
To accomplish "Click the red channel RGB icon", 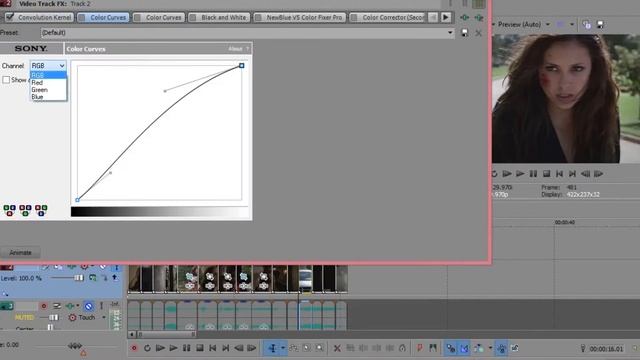I will point(9,210).
